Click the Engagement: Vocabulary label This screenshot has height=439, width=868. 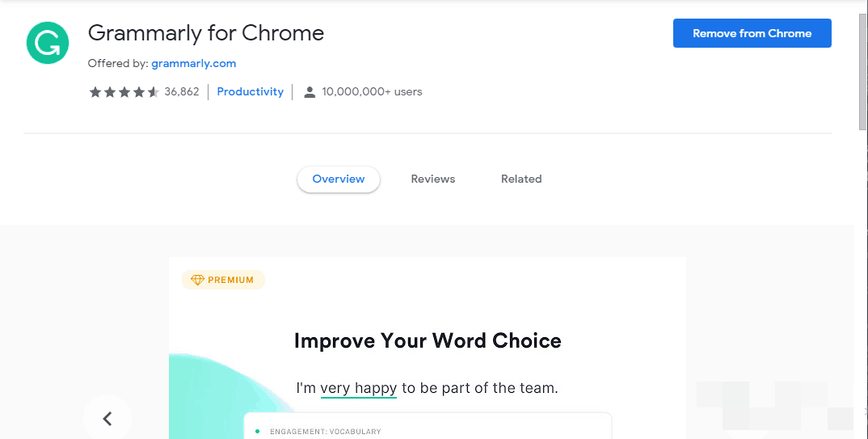point(326,431)
